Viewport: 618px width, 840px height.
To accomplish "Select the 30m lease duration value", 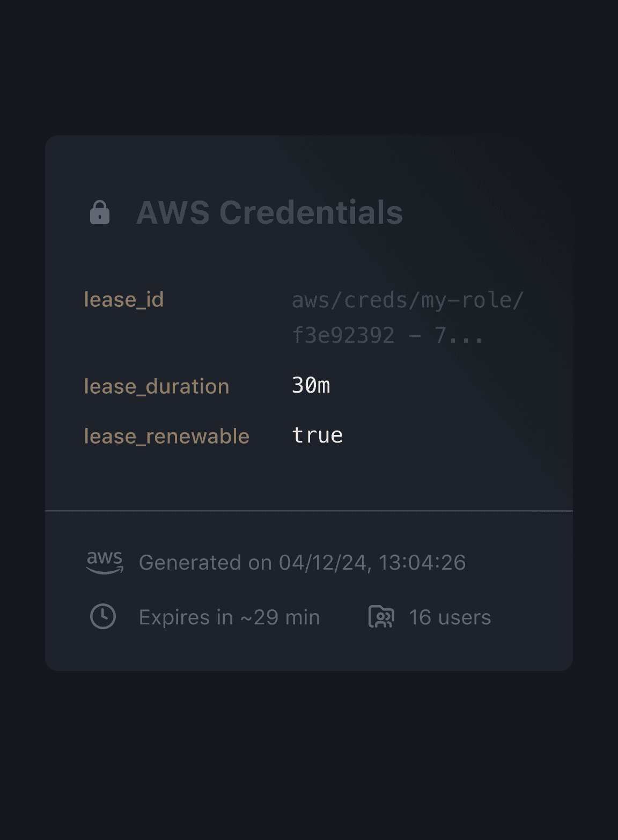I will tap(311, 385).
